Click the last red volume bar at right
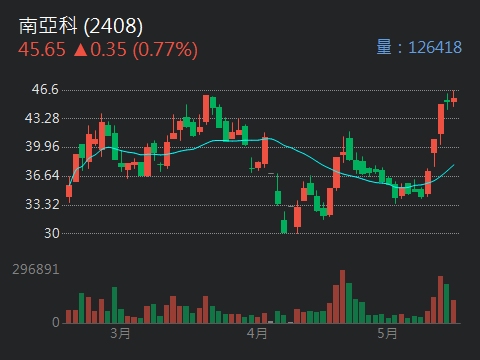 (x=453, y=312)
